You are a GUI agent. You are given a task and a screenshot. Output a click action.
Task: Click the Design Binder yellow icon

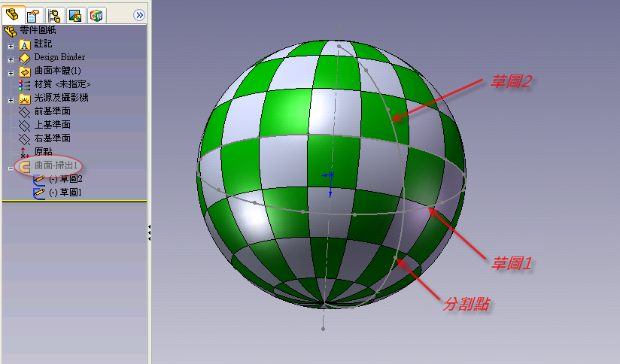[25, 59]
